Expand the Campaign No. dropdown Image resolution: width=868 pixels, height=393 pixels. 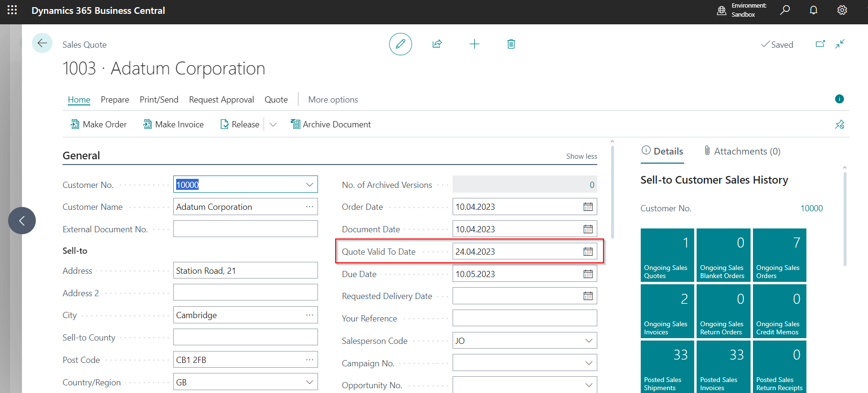[x=589, y=363]
